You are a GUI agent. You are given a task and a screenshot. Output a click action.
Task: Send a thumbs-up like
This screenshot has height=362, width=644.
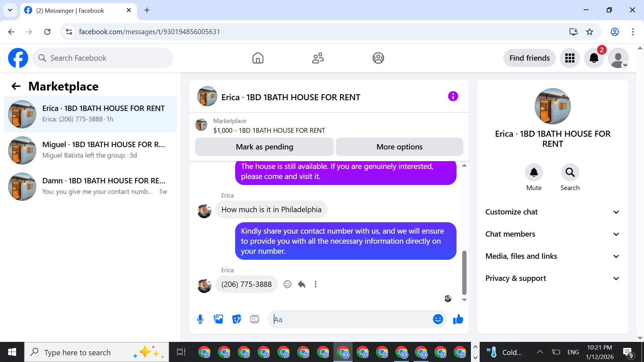(x=458, y=319)
